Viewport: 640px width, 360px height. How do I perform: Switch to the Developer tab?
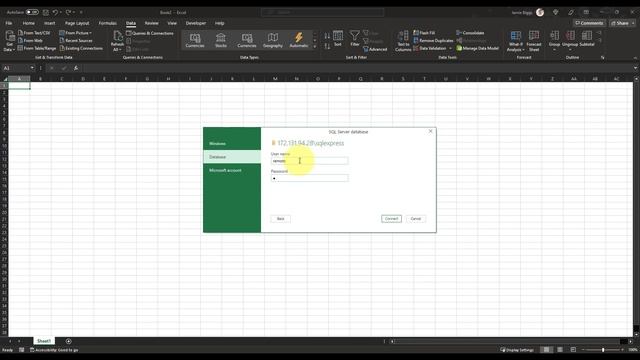(x=196, y=23)
